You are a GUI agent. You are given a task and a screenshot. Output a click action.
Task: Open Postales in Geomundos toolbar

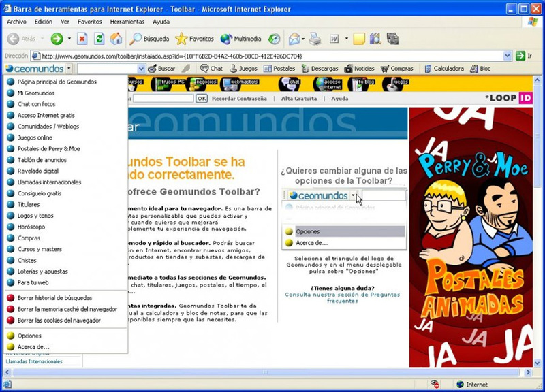[x=279, y=69]
